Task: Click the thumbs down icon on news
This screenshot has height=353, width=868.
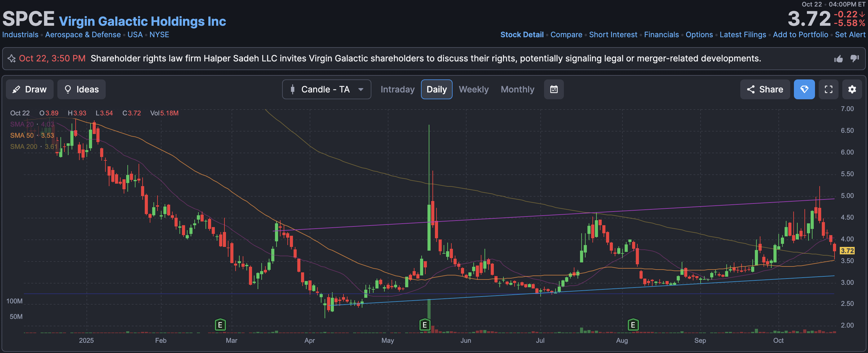Action: coord(855,58)
